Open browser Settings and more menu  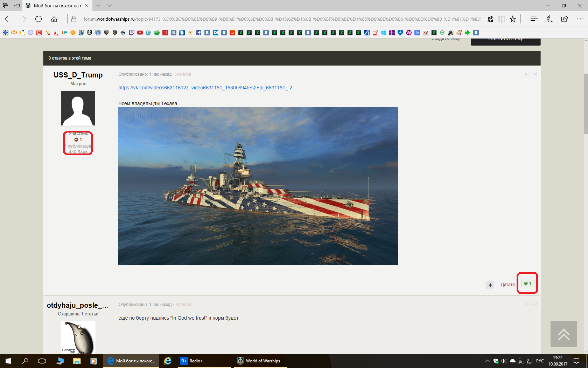580,19
